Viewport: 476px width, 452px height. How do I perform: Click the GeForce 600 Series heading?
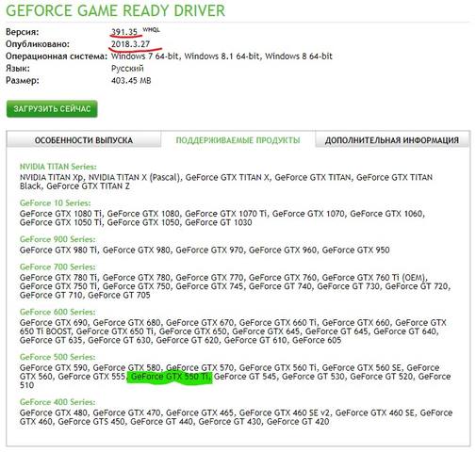[57, 312]
